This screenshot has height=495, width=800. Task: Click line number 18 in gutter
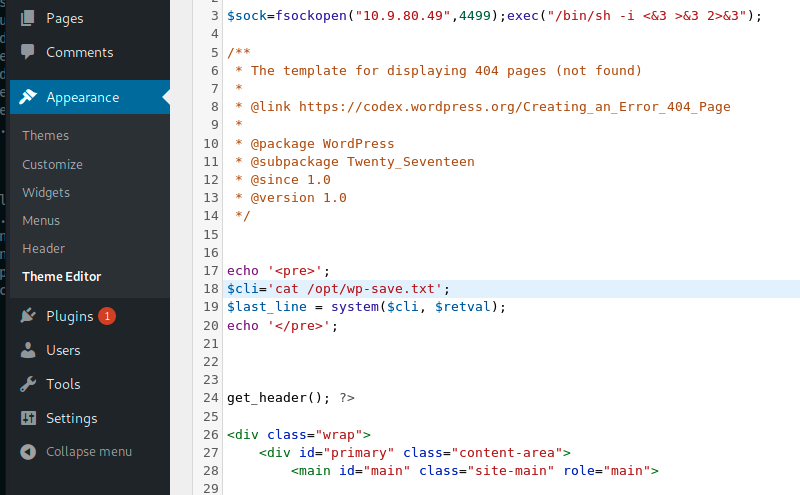click(211, 289)
